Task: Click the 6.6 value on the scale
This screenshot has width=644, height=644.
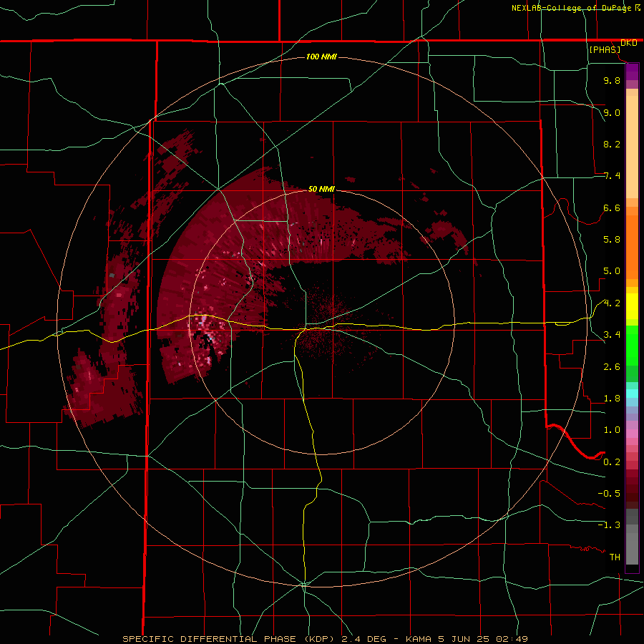Action: [612, 208]
